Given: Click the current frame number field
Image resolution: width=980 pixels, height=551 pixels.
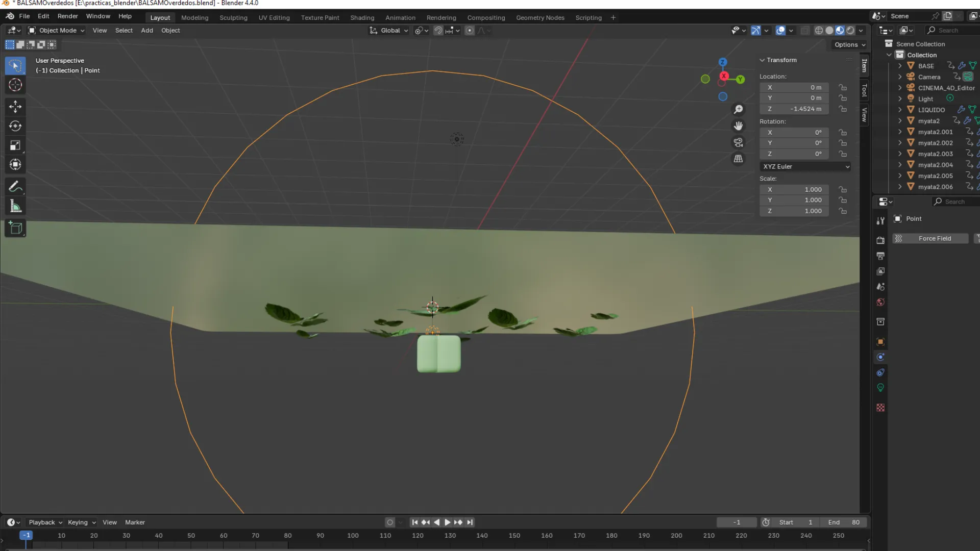Looking at the screenshot, I should (x=737, y=522).
